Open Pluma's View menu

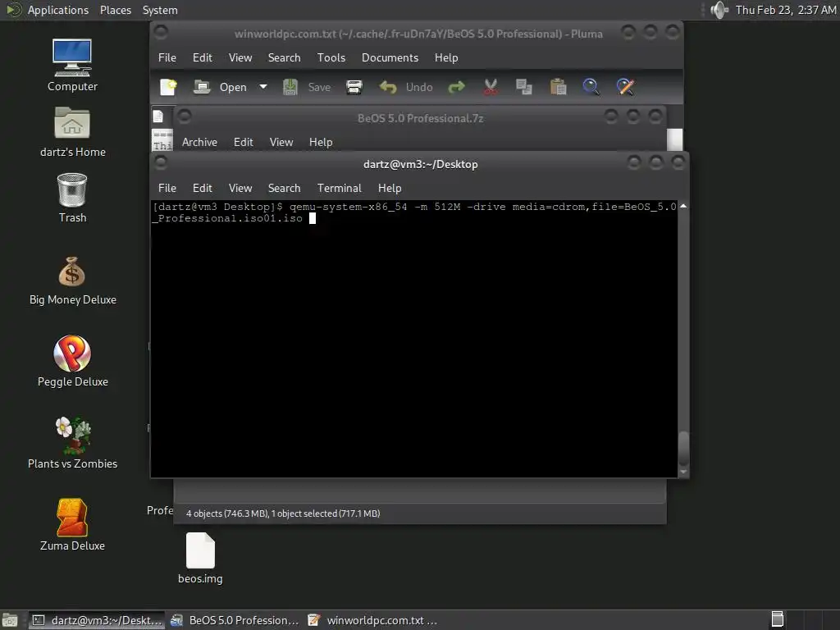click(x=240, y=58)
